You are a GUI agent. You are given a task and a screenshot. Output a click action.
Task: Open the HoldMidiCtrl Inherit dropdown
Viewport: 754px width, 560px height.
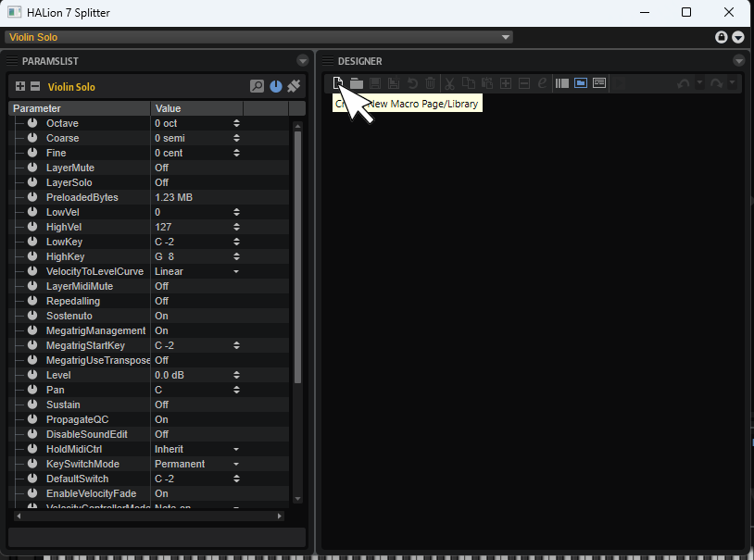236,450
